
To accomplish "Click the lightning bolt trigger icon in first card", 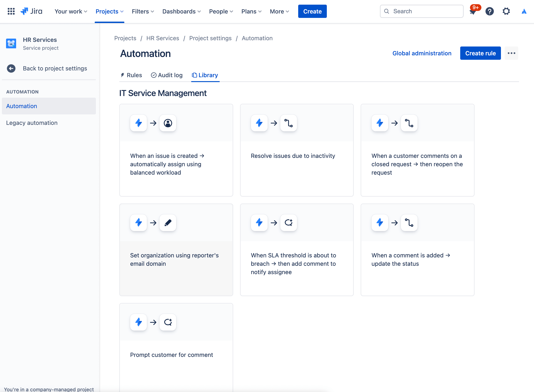I will tap(139, 123).
